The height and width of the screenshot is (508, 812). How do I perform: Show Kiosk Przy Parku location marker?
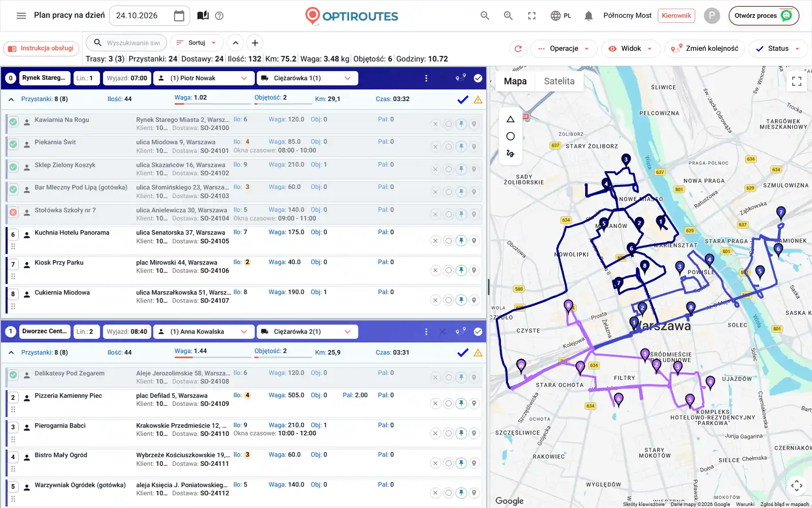tap(474, 271)
